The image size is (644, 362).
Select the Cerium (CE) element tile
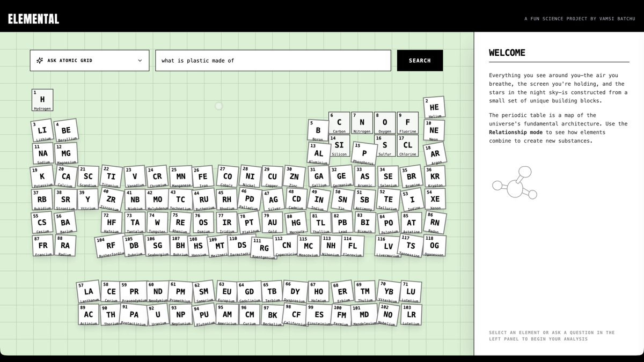[111, 292]
